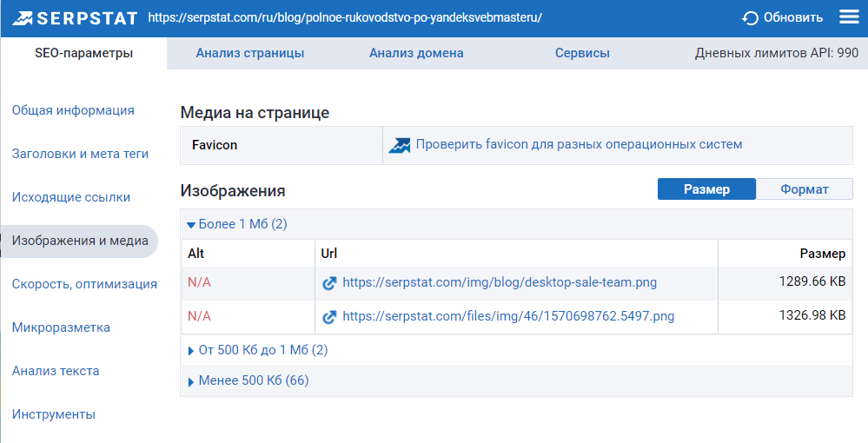The image size is (868, 443).
Task: Click the 'Размер' column header
Action: [x=823, y=254]
